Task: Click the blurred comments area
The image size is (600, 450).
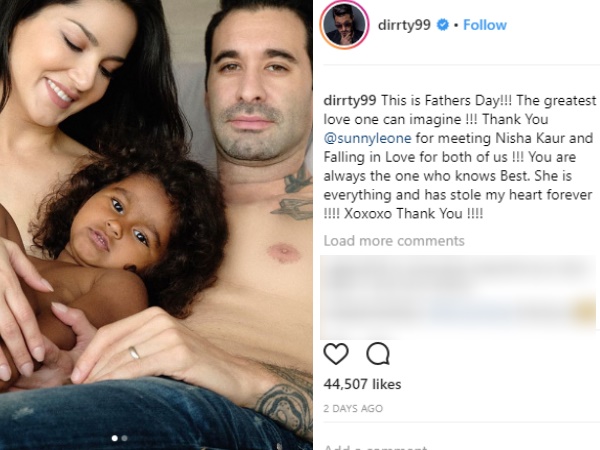Action: (458, 297)
